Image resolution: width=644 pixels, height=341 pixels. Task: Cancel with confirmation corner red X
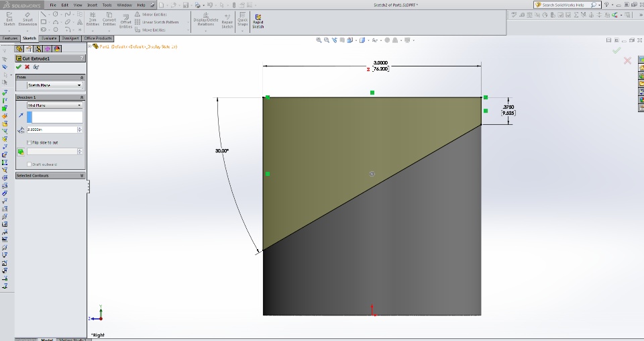click(627, 61)
